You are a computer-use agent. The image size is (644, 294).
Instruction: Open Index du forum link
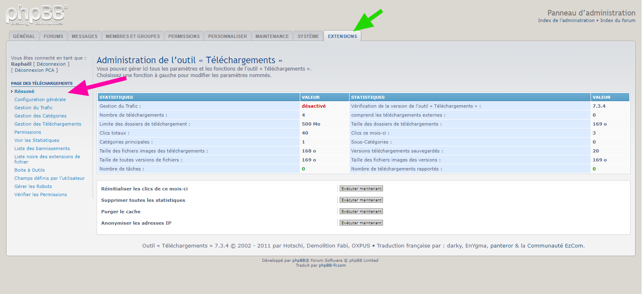617,20
